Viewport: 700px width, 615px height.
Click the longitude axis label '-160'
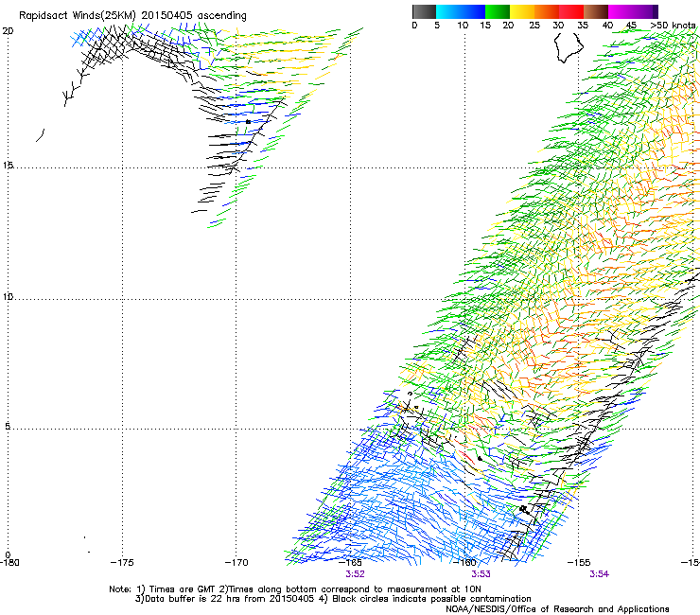pyautogui.click(x=464, y=563)
